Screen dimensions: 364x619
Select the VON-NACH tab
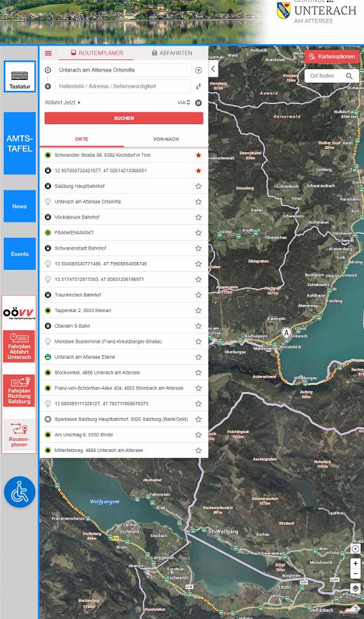click(x=166, y=139)
